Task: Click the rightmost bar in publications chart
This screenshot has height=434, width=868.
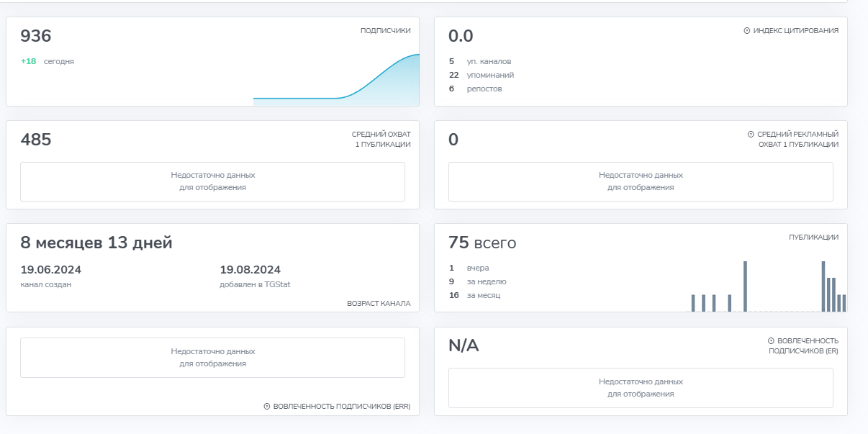Action: [844, 303]
